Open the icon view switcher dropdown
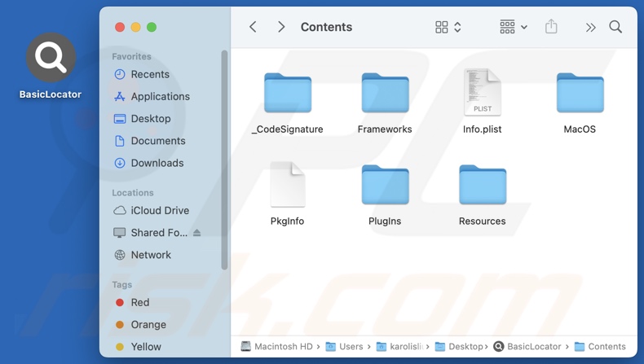 [448, 27]
